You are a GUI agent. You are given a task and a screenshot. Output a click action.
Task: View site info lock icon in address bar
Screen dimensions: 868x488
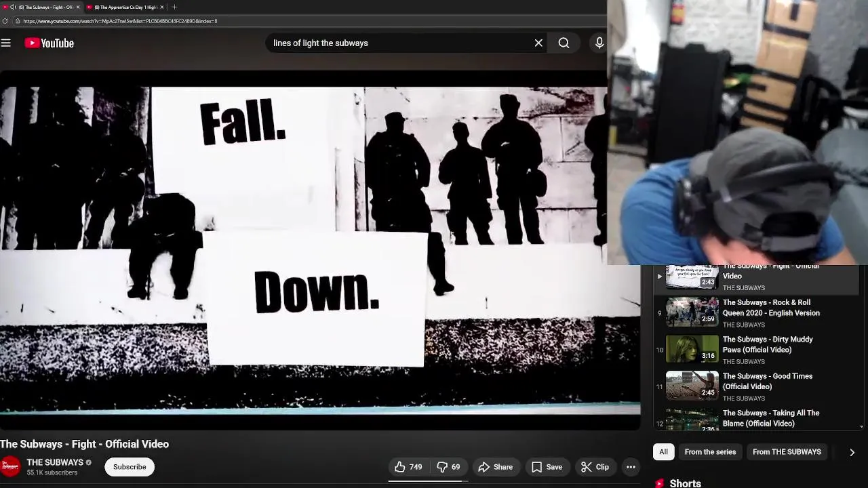(x=17, y=21)
